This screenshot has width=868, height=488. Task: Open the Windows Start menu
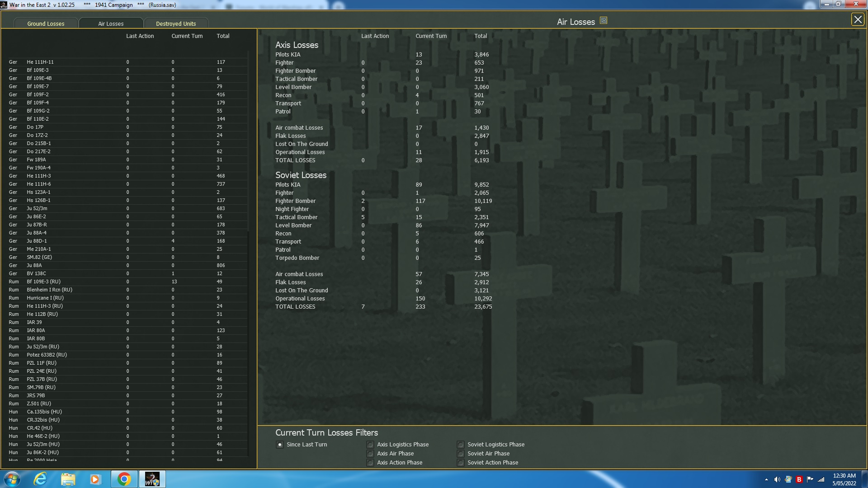(12, 479)
